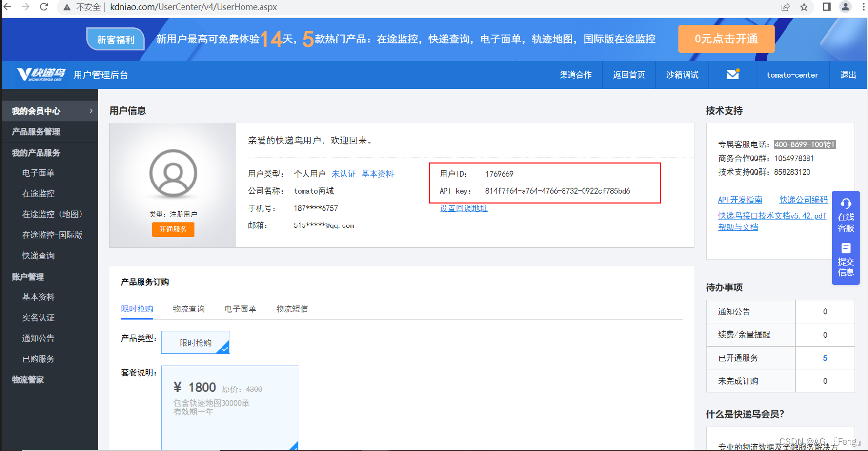Click the insecure site warning icon
The width and height of the screenshot is (868, 451).
(x=67, y=7)
